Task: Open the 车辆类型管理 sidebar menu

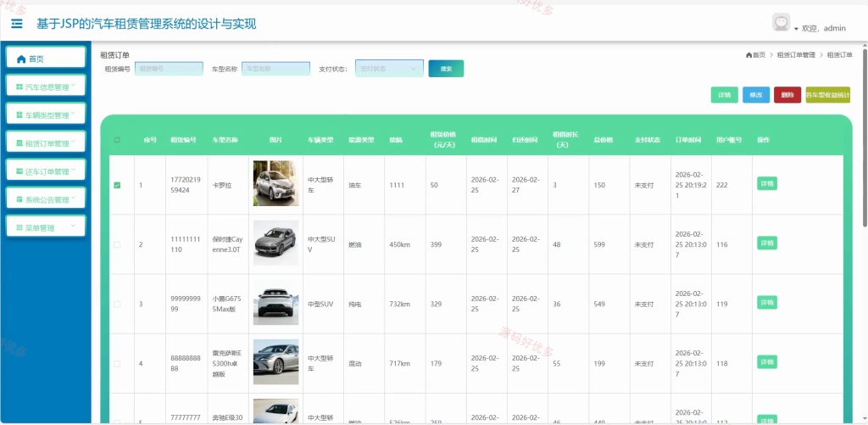Action: point(46,115)
